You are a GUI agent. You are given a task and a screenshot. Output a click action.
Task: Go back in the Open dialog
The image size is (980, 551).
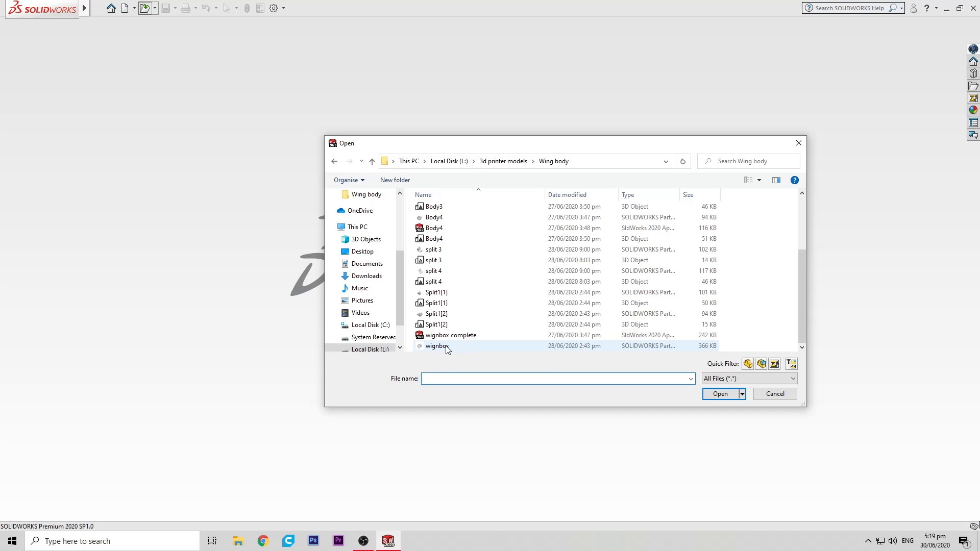(334, 161)
